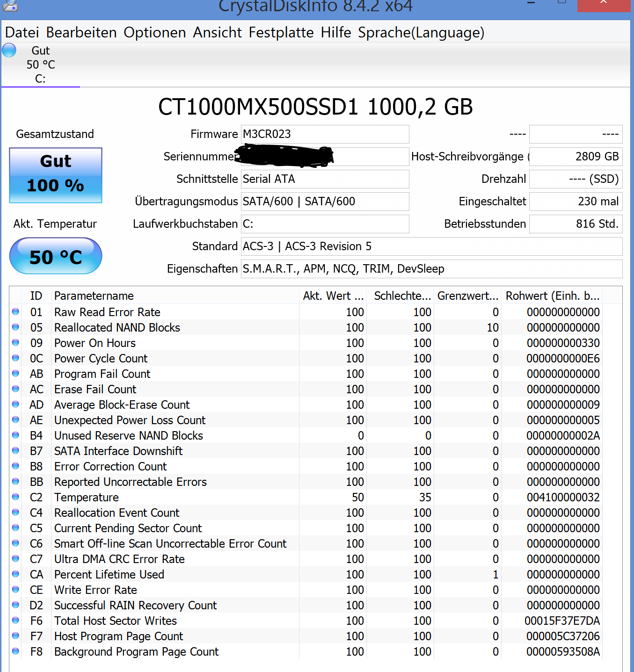Image resolution: width=634 pixels, height=672 pixels.
Task: Click the 50 °C temperature button
Action: [56, 256]
